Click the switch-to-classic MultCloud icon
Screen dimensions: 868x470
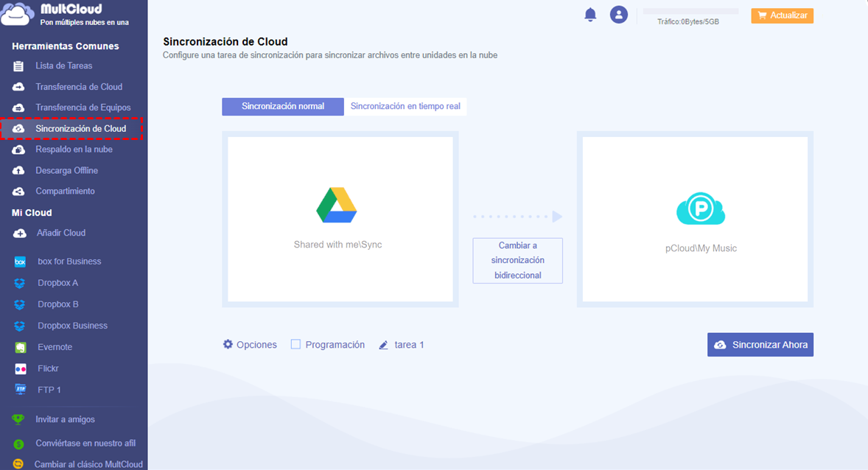tap(18, 464)
